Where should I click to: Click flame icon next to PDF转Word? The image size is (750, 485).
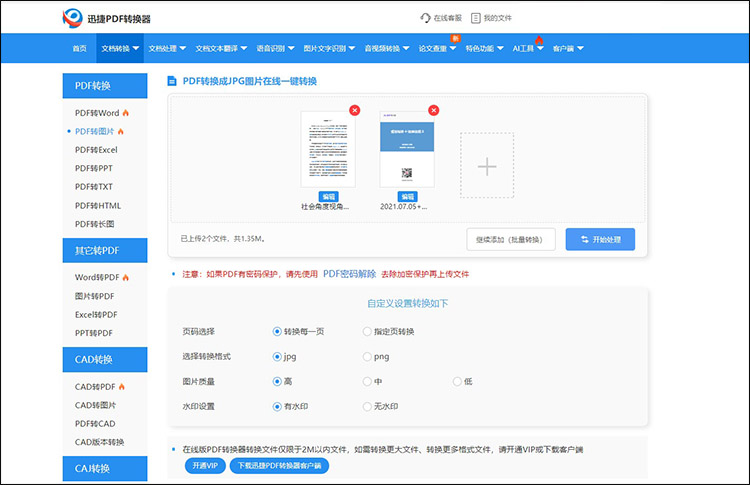click(x=125, y=113)
